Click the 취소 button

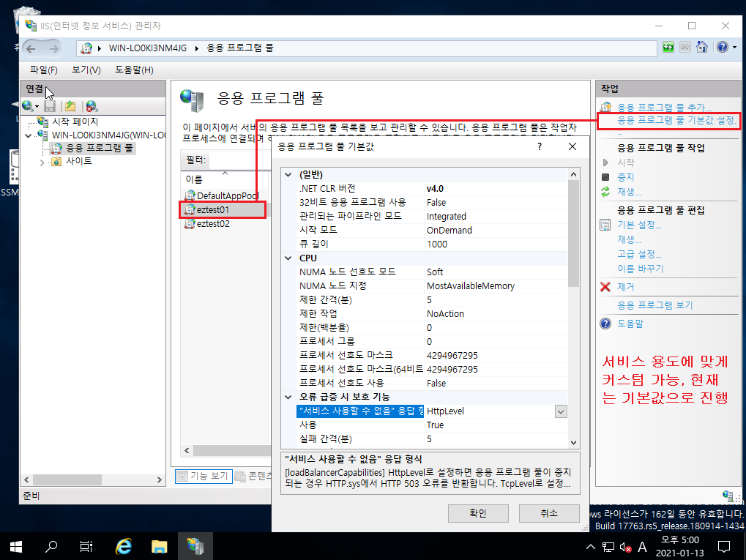pos(549,513)
